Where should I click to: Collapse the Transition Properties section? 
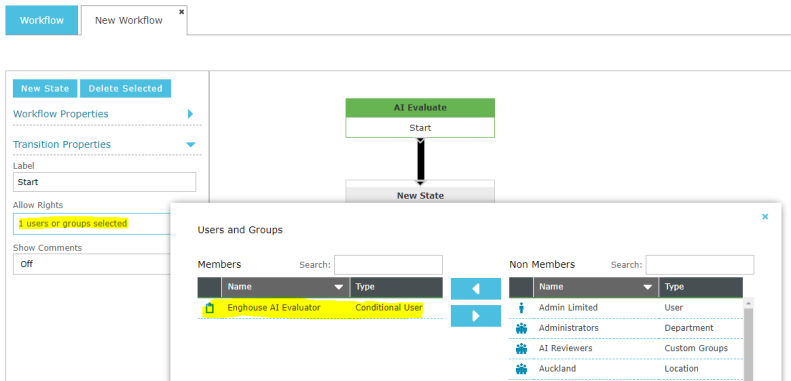190,145
